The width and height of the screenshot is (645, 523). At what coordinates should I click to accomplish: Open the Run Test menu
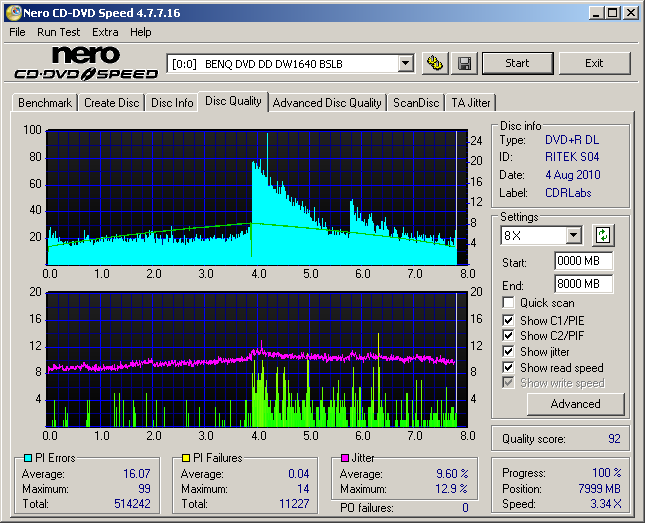tap(59, 32)
